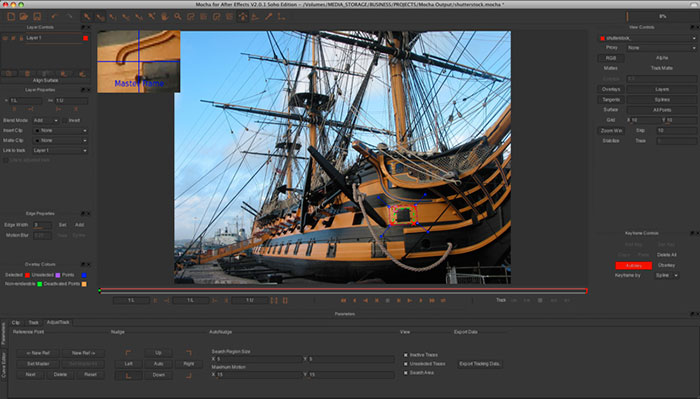The width and height of the screenshot is (700, 399).
Task: Lock Layer 1 with the padlock icon
Action: pyautogui.click(x=21, y=38)
